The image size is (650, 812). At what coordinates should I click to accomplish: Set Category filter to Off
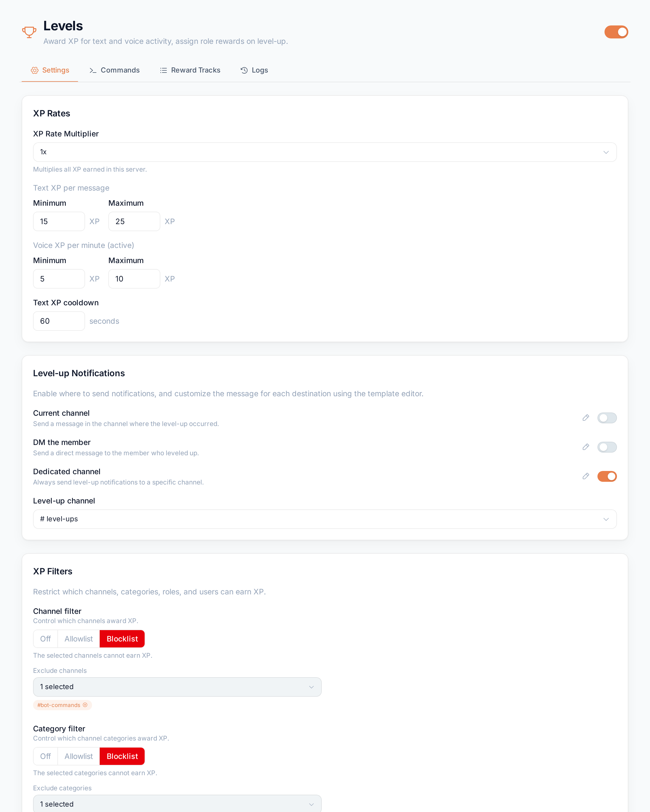point(45,756)
